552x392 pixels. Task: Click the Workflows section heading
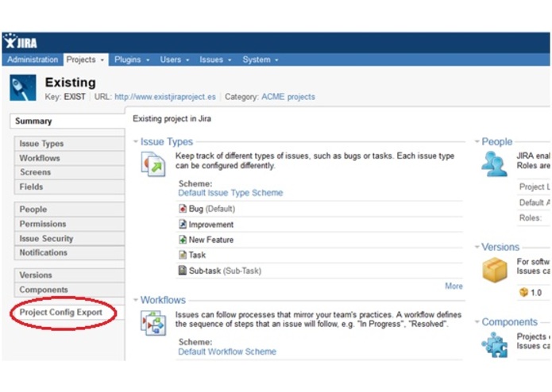point(163,300)
